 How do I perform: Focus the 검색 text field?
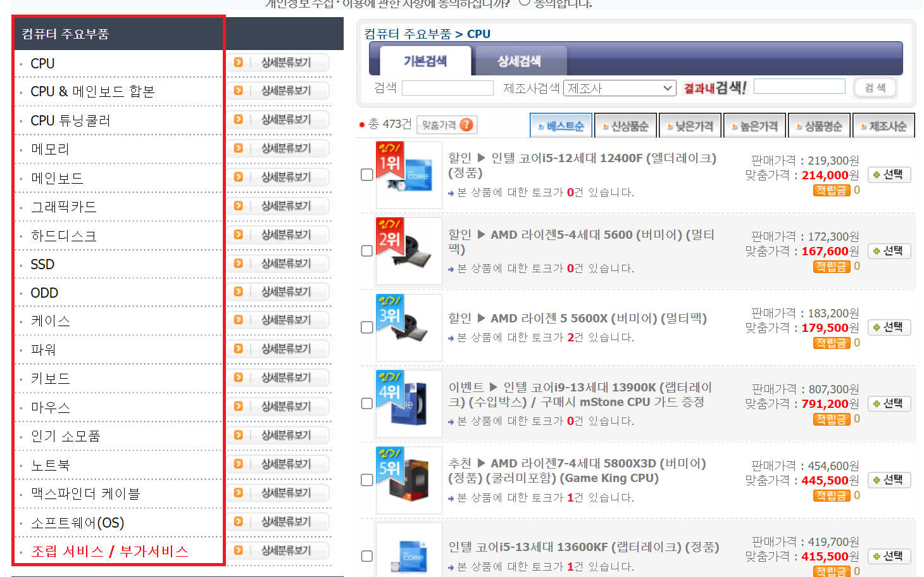click(447, 88)
